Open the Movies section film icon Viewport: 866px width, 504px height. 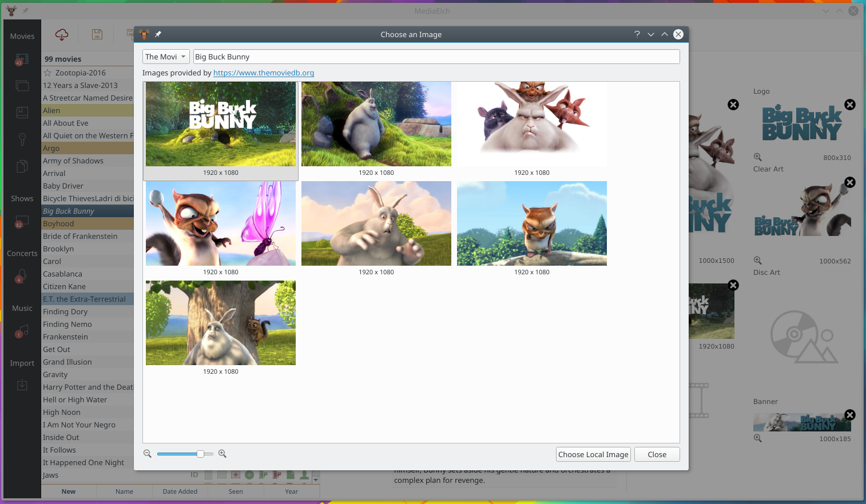click(x=22, y=59)
